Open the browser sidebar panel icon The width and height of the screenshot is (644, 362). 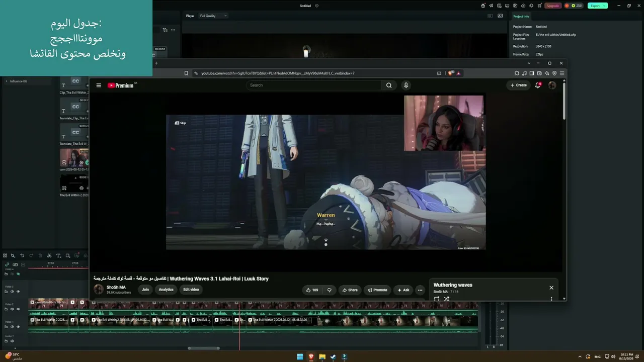click(532, 73)
